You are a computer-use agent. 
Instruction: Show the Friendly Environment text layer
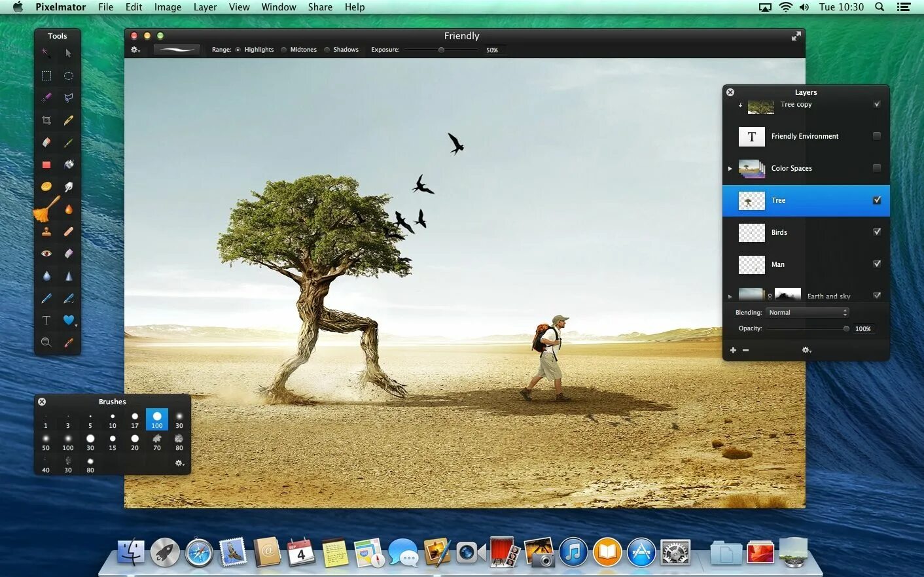point(877,136)
